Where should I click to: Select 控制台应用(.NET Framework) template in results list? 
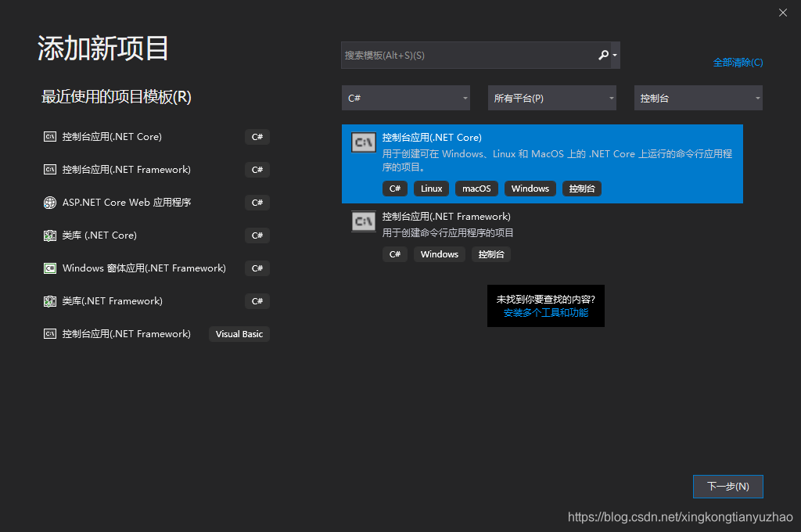pos(542,235)
